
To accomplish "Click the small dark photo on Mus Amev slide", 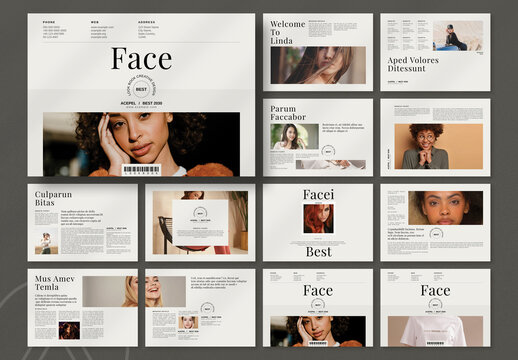I will (69, 330).
